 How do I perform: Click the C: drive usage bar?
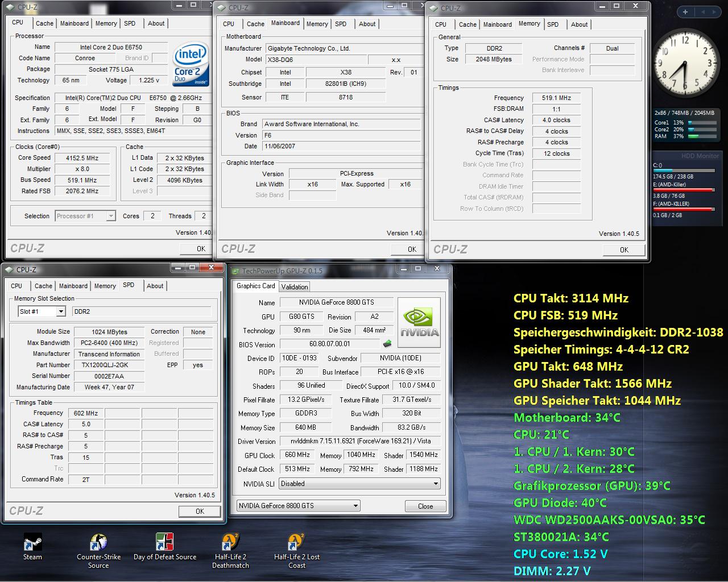click(684, 170)
